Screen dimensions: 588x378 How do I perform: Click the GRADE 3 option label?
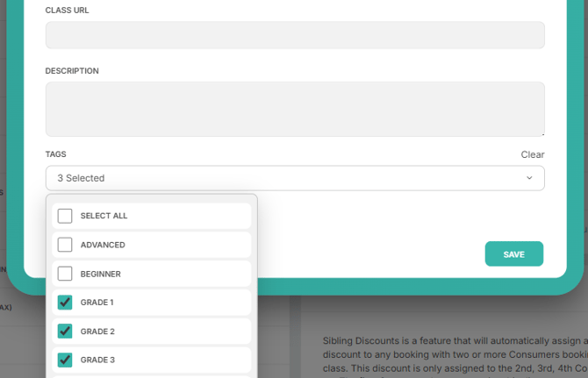[x=98, y=360]
